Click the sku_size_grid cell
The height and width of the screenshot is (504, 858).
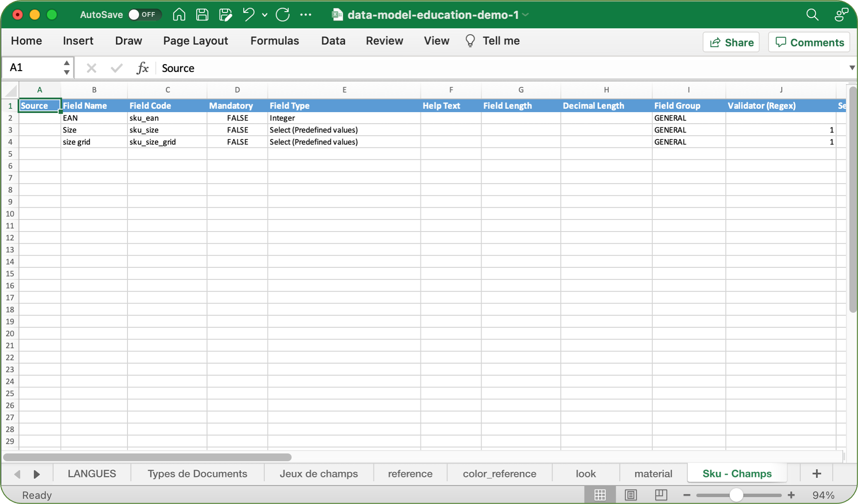click(x=168, y=142)
